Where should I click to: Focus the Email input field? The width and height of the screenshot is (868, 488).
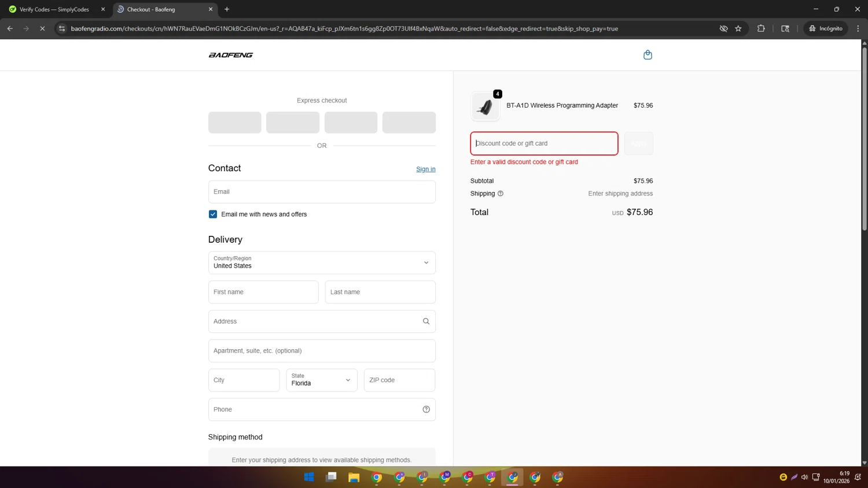tap(322, 192)
